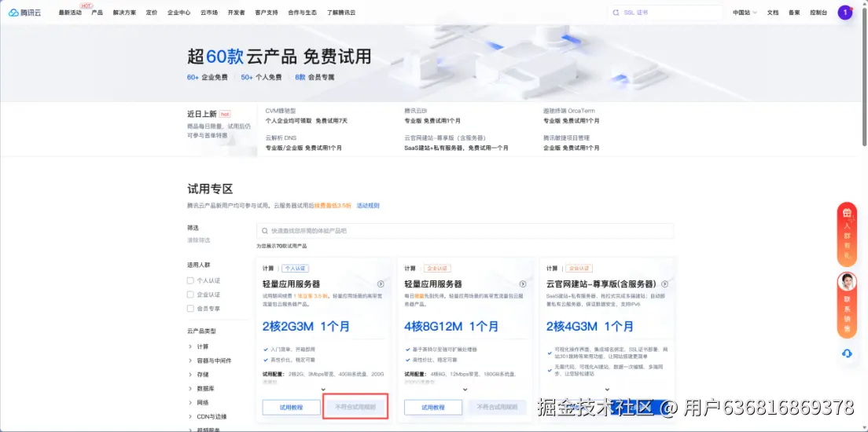The height and width of the screenshot is (432, 868).
Task: Open the 开发者 nav menu
Action: (x=236, y=12)
